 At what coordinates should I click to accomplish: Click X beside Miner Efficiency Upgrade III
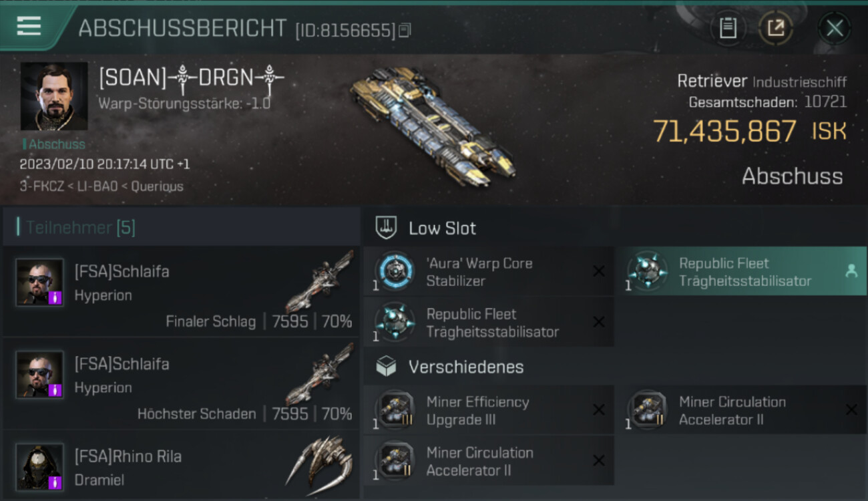[x=599, y=410]
